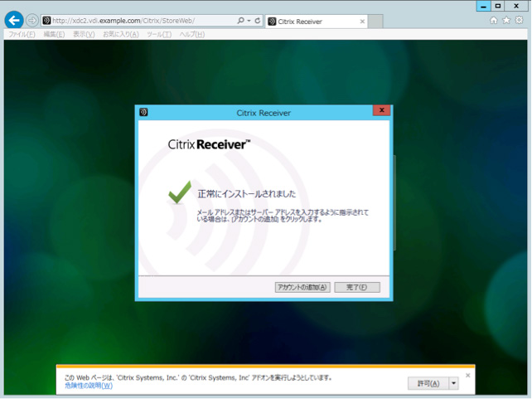This screenshot has height=399, width=532.
Task: Maximize the Internet Explorer window
Action: click(498, 6)
